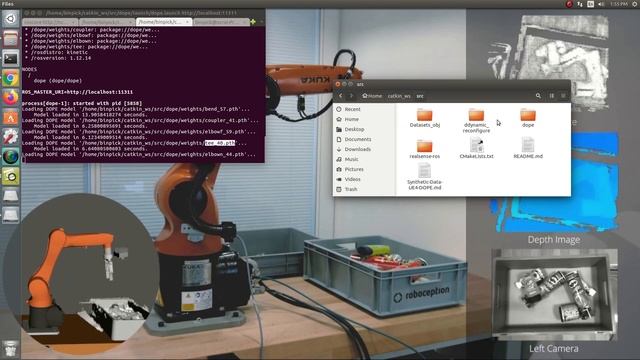Open the terminal tab list dropdown arrow
Screen dimensions: 640x360
point(262,22)
